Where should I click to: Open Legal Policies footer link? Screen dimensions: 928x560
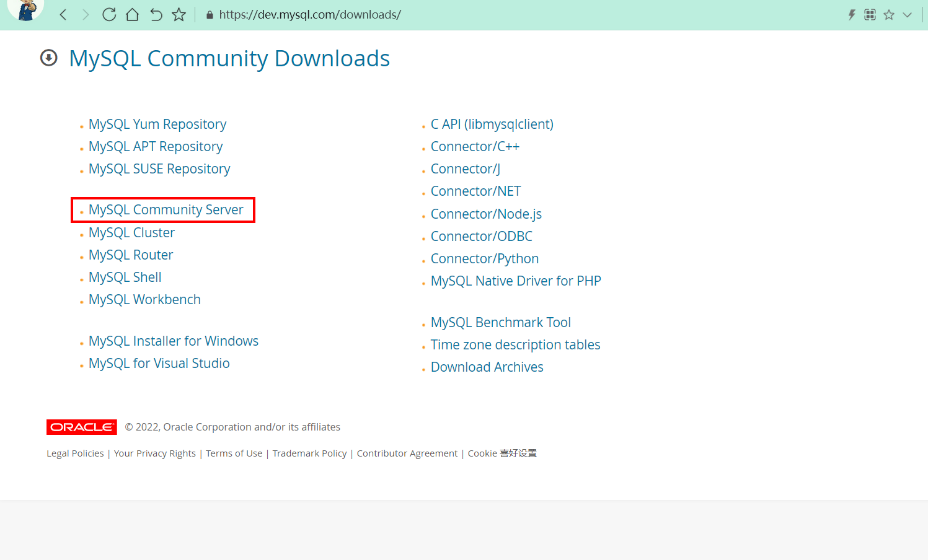click(x=75, y=453)
